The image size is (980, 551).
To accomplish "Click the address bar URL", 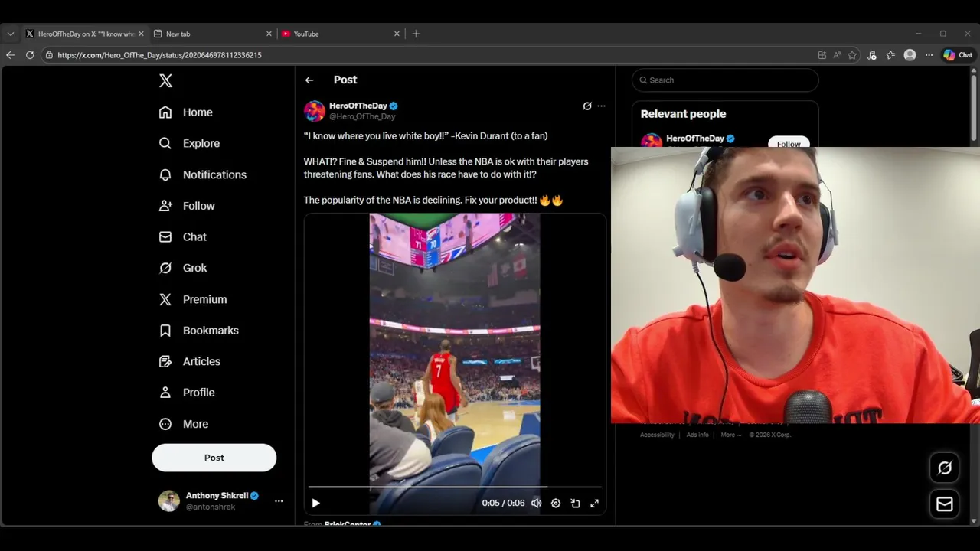I will pyautogui.click(x=160, y=55).
